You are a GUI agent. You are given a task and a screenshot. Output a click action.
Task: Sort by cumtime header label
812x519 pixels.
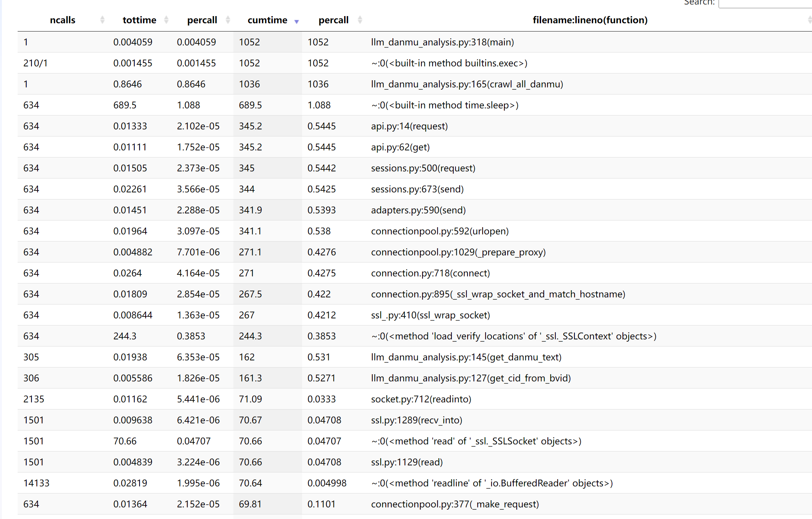[x=267, y=20]
